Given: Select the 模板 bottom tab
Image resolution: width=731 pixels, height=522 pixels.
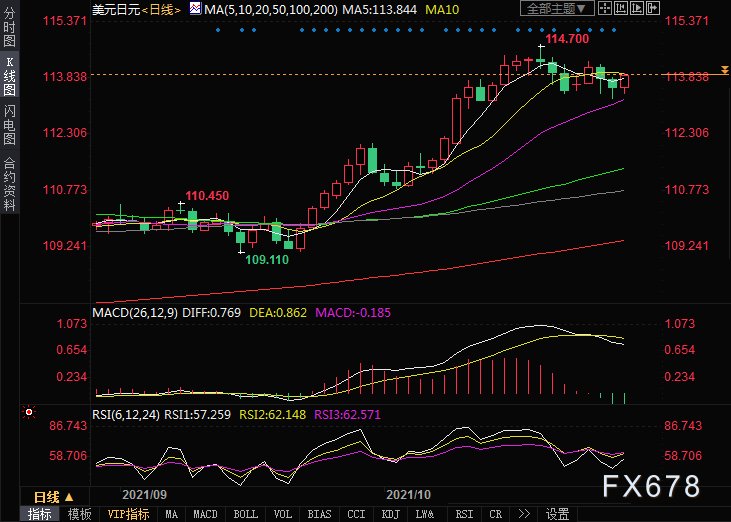Looking at the screenshot, I should (80, 514).
